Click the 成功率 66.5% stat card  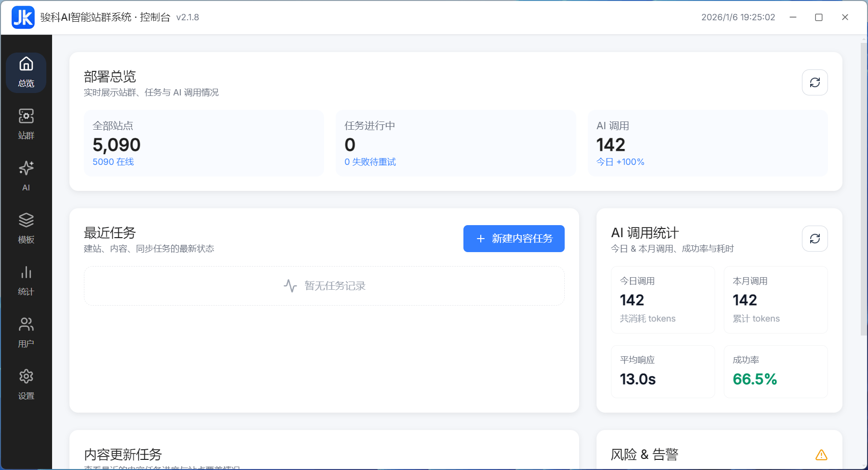click(775, 372)
